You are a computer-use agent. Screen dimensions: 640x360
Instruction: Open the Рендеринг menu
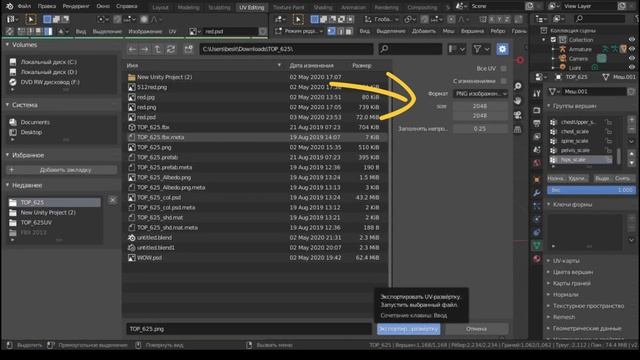tap(76, 6)
